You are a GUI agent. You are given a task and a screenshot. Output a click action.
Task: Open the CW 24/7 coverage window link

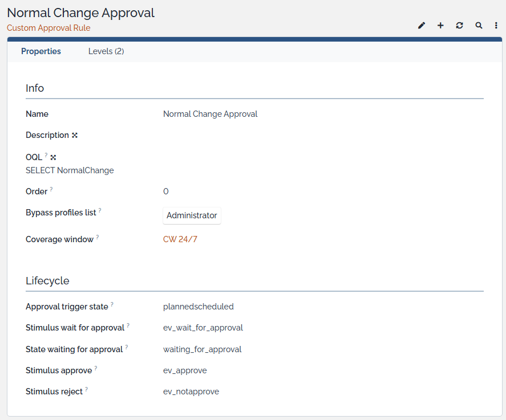tap(180, 239)
